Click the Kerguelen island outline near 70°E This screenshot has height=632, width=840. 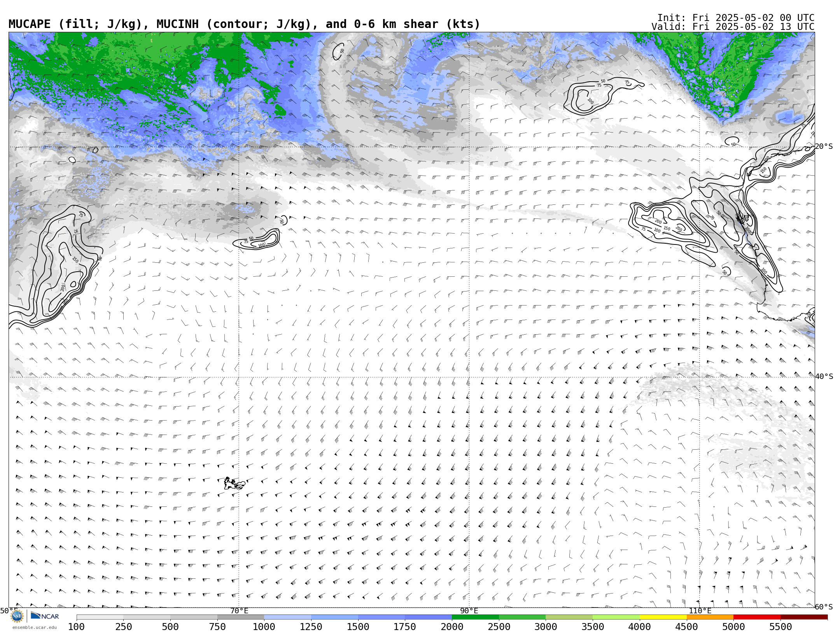tap(234, 484)
